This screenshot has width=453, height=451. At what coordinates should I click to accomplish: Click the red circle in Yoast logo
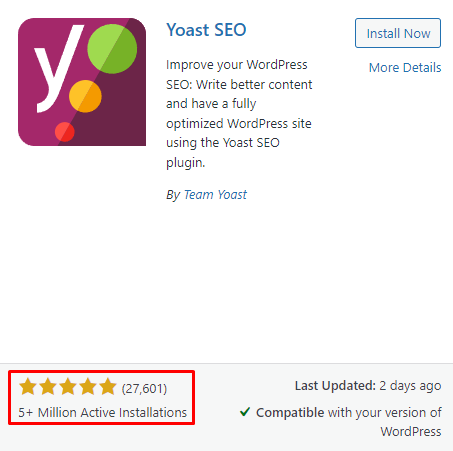pyautogui.click(x=65, y=132)
